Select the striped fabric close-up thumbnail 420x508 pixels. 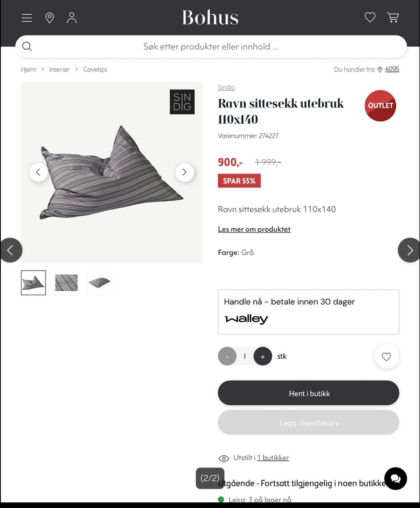tap(66, 282)
